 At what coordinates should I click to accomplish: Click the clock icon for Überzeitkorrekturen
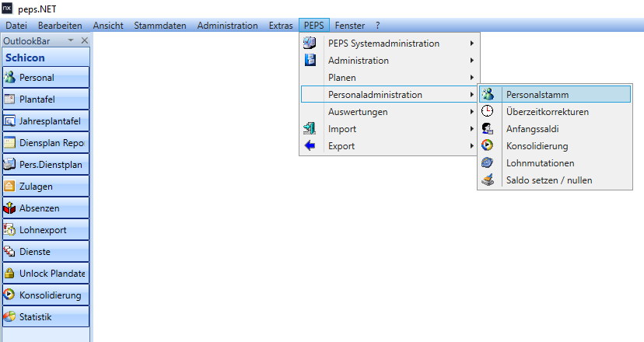(x=488, y=111)
